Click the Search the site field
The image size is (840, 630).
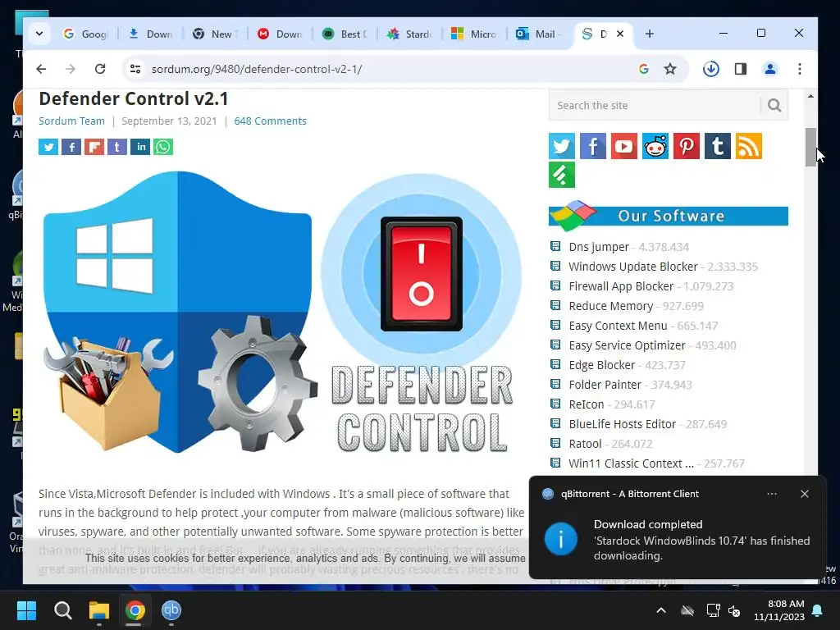(x=655, y=106)
